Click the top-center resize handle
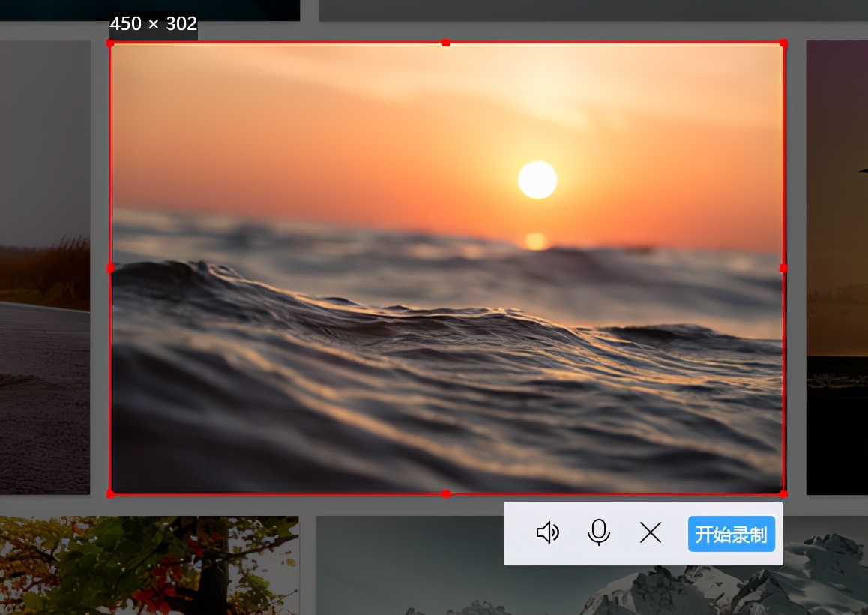 pyautogui.click(x=446, y=43)
